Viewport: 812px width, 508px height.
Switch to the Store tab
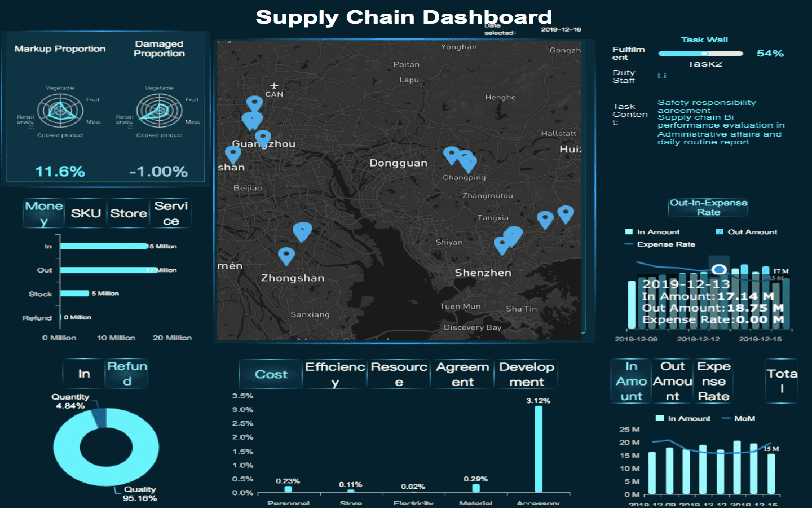click(129, 213)
